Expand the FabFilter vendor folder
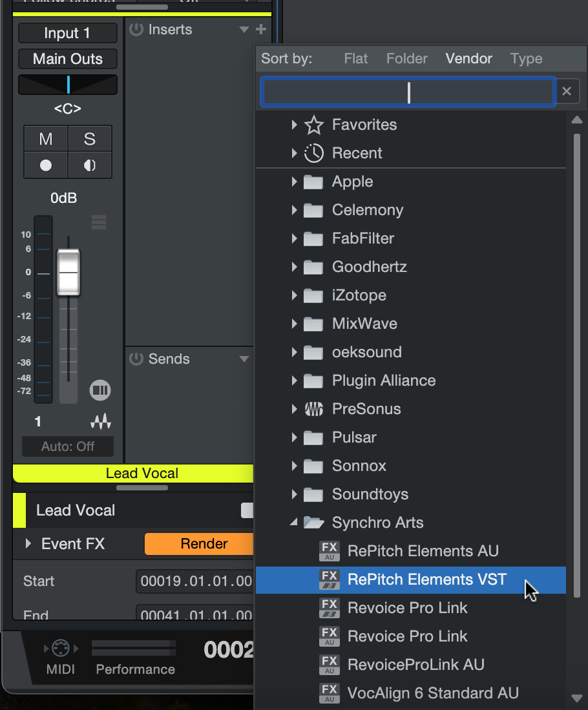The image size is (588, 710). click(x=295, y=238)
